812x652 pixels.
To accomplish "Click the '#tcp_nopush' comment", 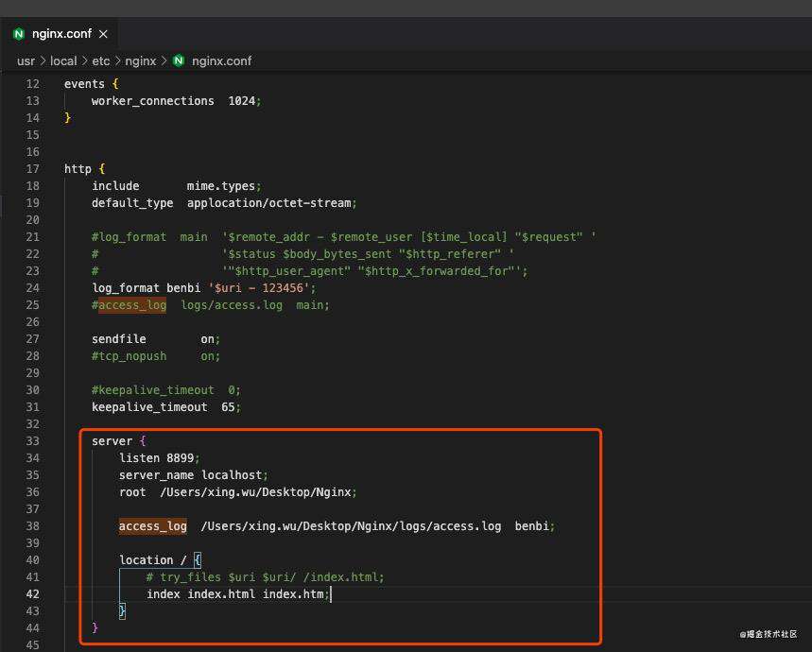I will [129, 356].
